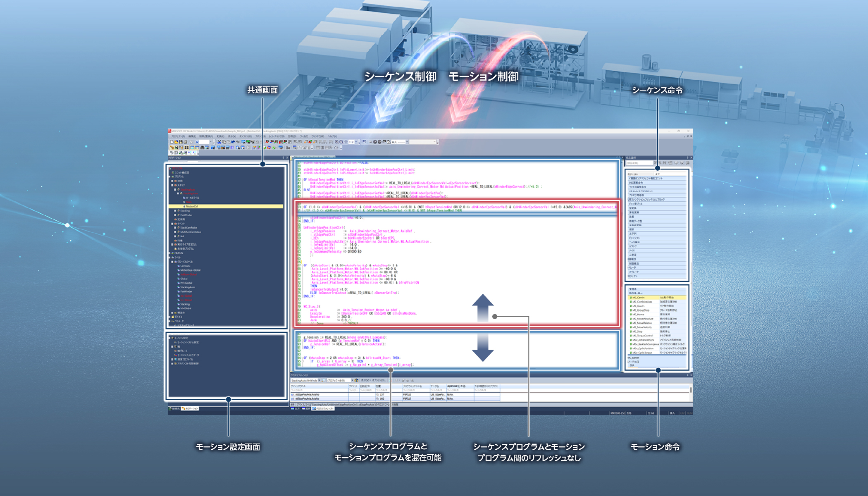Click the Zoom out magnifier icon
The image size is (868, 496).
(x=341, y=142)
